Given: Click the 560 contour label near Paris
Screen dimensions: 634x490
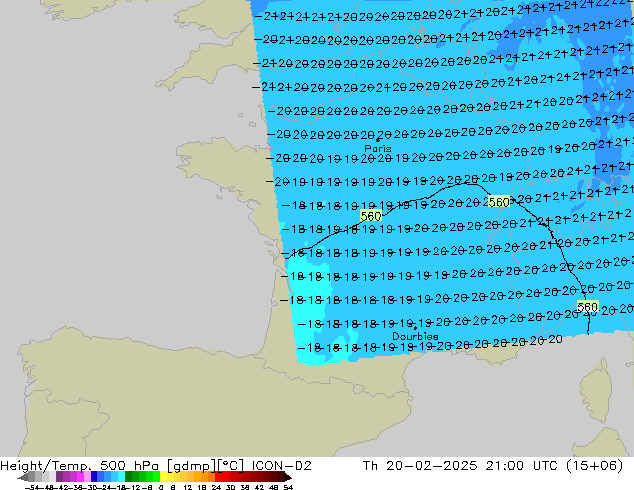Looking at the screenshot, I should click(371, 216).
